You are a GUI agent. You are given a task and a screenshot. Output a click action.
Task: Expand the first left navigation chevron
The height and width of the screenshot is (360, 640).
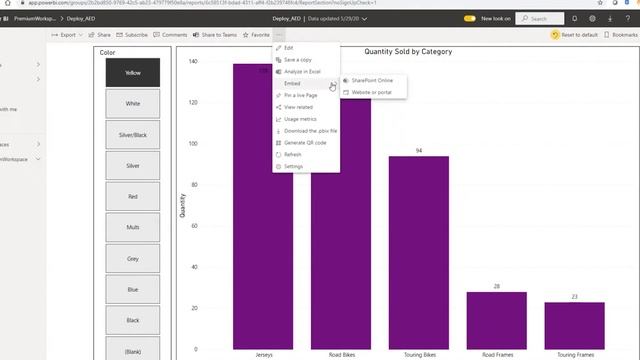38,64
